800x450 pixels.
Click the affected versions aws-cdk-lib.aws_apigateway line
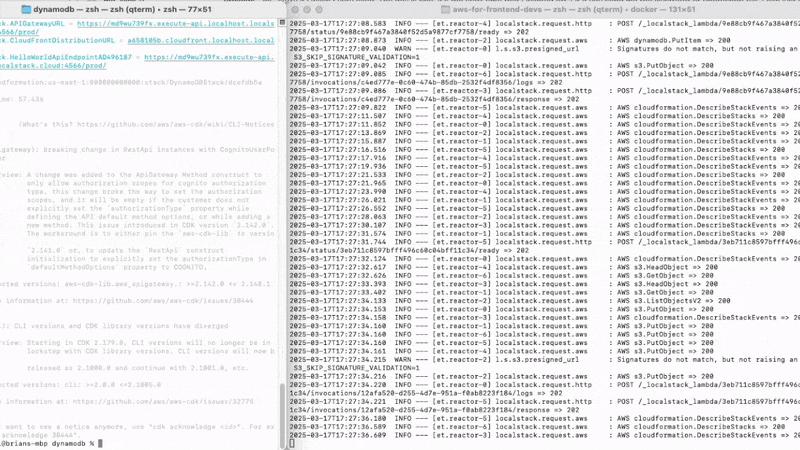tap(135, 284)
